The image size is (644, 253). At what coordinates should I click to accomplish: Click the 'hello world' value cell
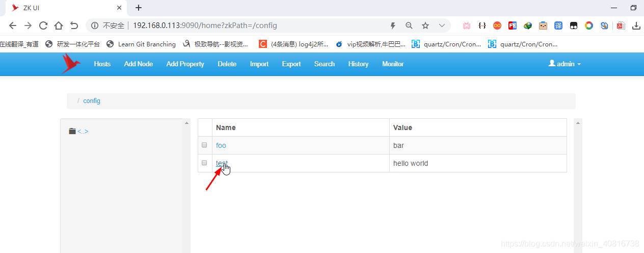(478, 163)
